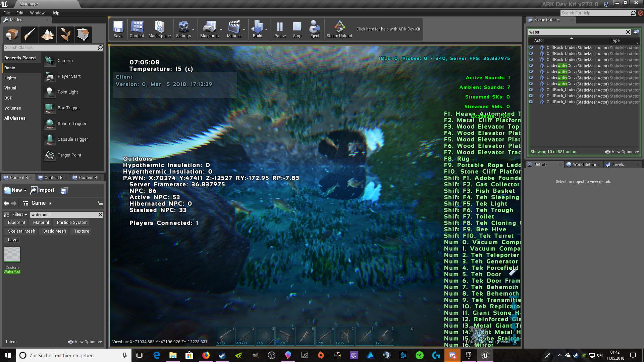Viewport: 644px width, 362px height.
Task: Choose the Geometry Editing mode icon
Action: point(83,34)
